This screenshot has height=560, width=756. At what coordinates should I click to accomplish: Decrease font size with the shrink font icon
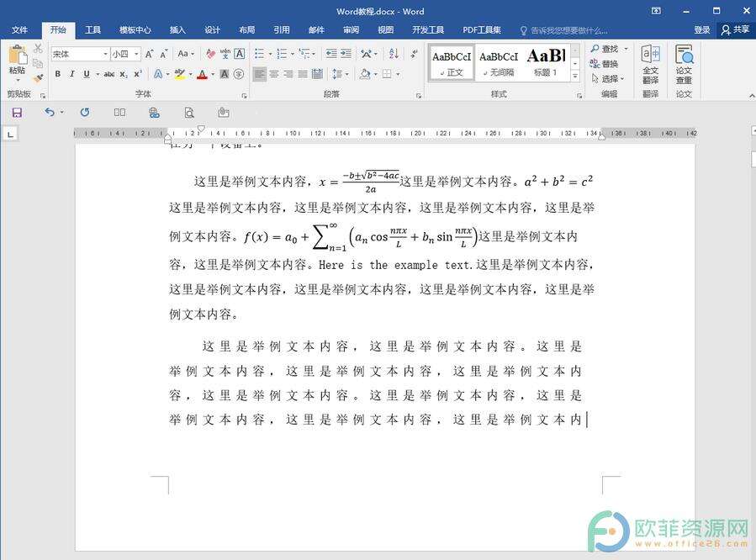click(x=164, y=54)
